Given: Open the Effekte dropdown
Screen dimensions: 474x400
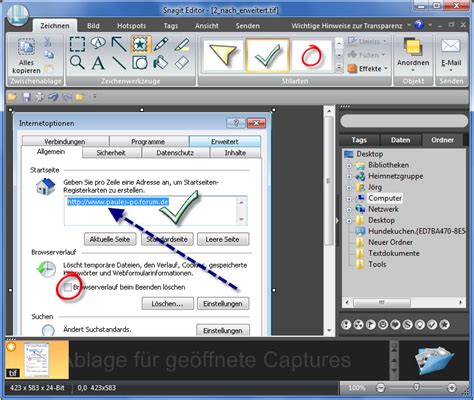Looking at the screenshot, I should [368, 69].
